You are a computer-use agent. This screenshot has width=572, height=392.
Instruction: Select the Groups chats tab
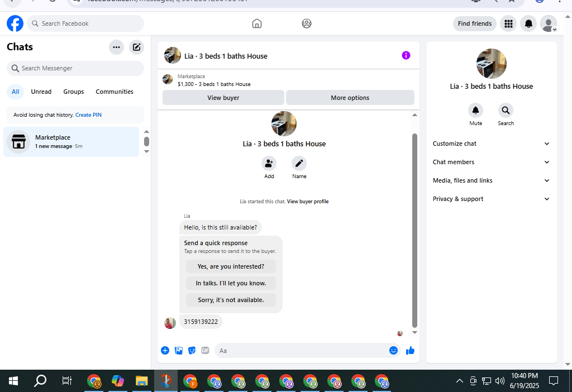pos(74,92)
